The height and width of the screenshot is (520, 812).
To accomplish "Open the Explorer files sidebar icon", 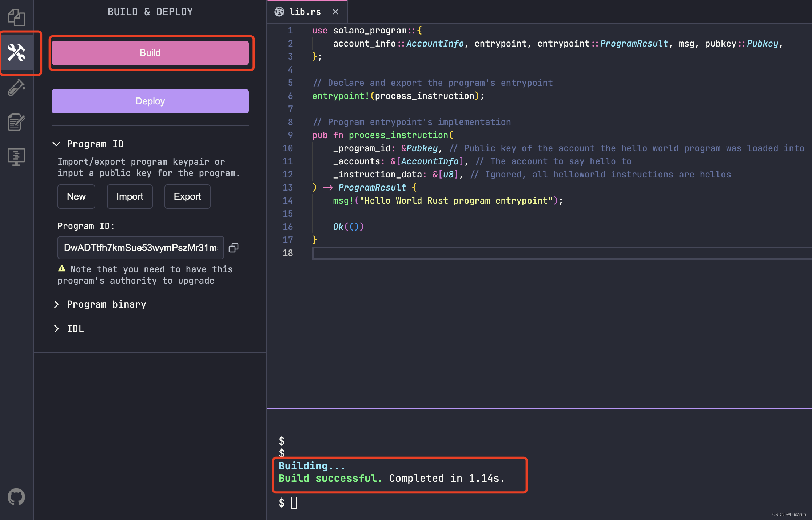I will [16, 17].
